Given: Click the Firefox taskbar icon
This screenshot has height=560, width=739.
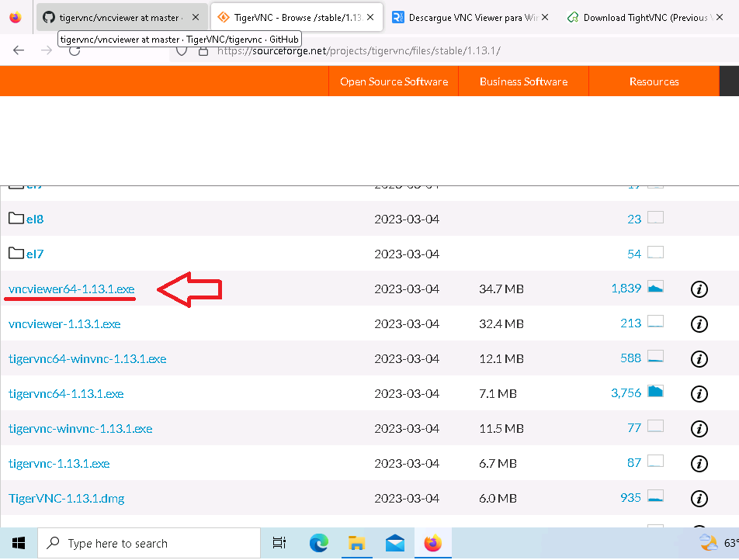Looking at the screenshot, I should (432, 543).
